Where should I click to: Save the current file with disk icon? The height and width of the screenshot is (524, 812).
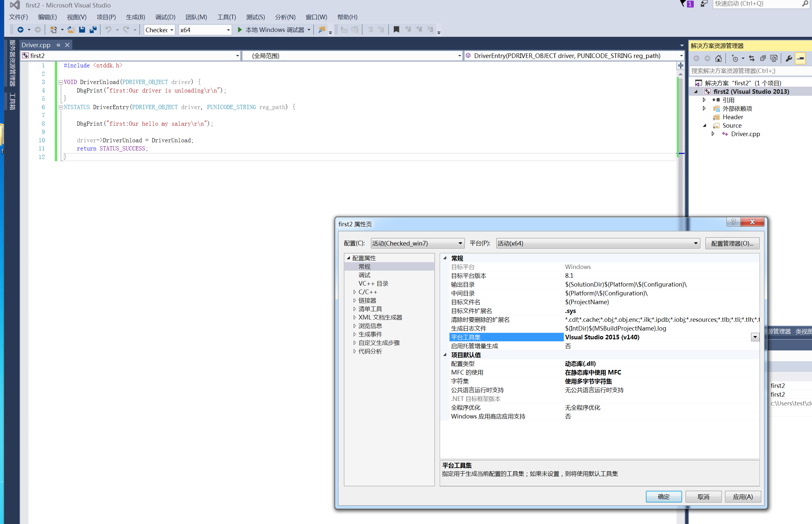tap(82, 30)
